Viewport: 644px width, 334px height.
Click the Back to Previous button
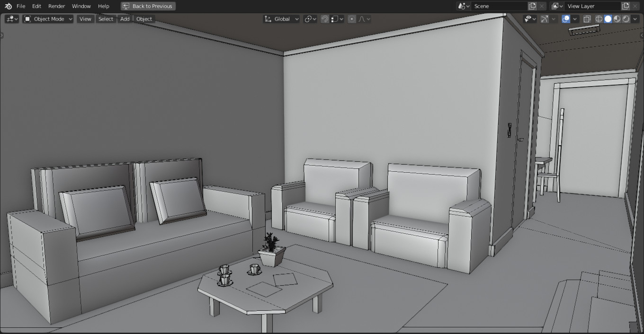click(148, 6)
